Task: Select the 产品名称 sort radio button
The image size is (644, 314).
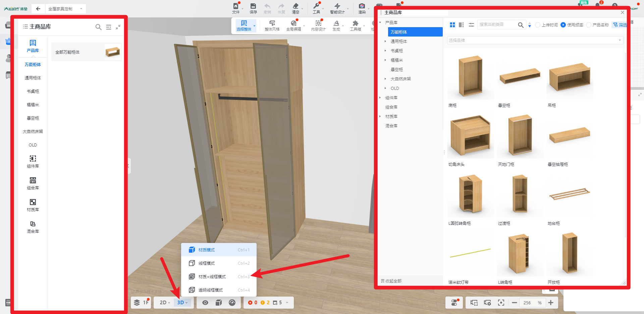Action: click(589, 25)
